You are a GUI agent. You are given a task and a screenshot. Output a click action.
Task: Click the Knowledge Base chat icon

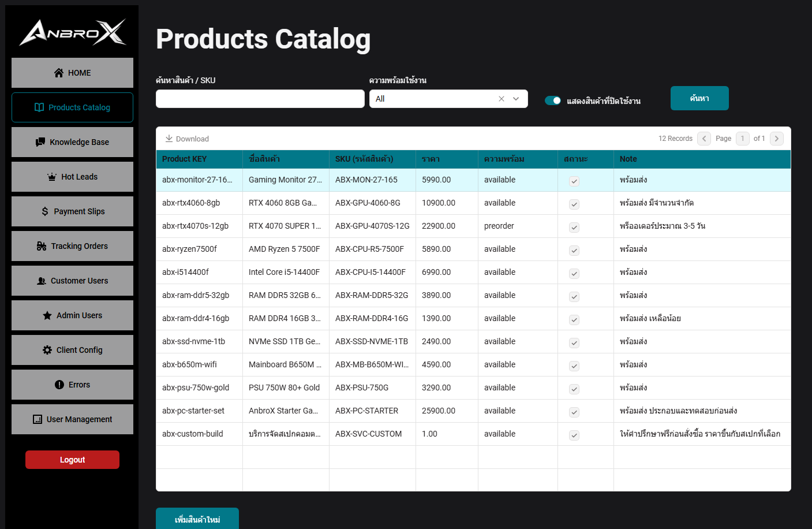40,142
